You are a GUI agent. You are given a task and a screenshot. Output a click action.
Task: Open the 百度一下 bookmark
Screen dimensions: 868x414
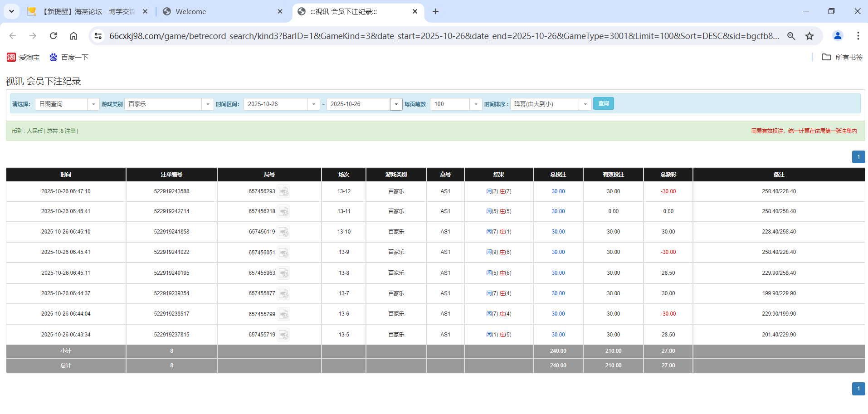click(x=69, y=57)
